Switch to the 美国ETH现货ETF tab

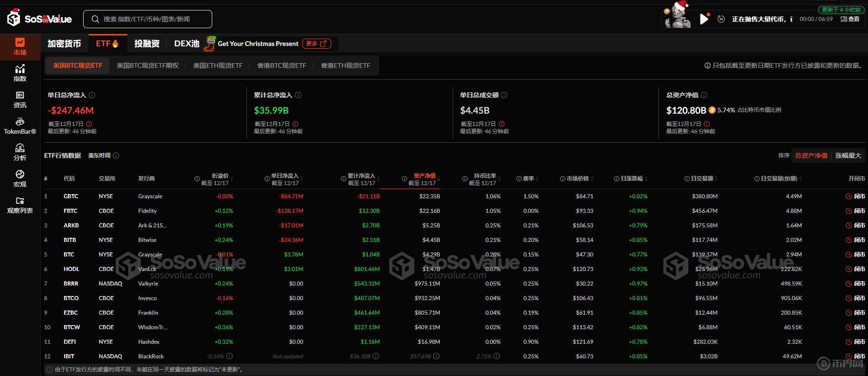coord(218,65)
